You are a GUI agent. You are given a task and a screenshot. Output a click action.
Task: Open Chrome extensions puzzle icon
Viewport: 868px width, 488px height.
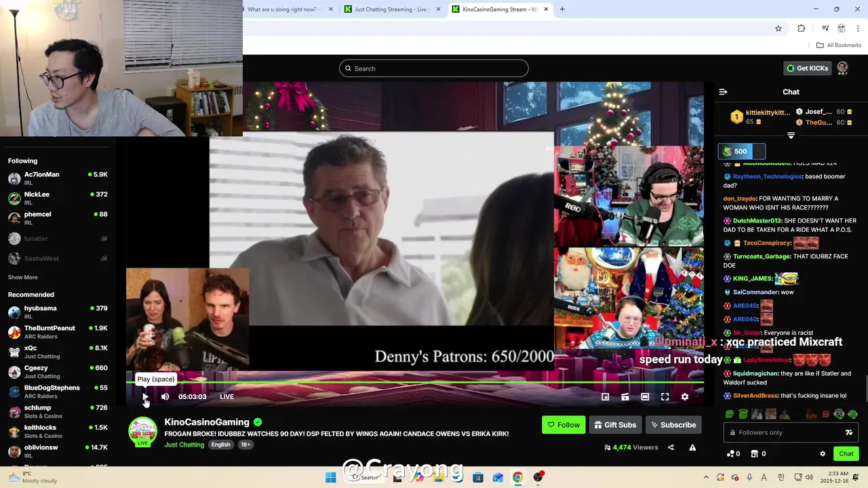tap(801, 28)
